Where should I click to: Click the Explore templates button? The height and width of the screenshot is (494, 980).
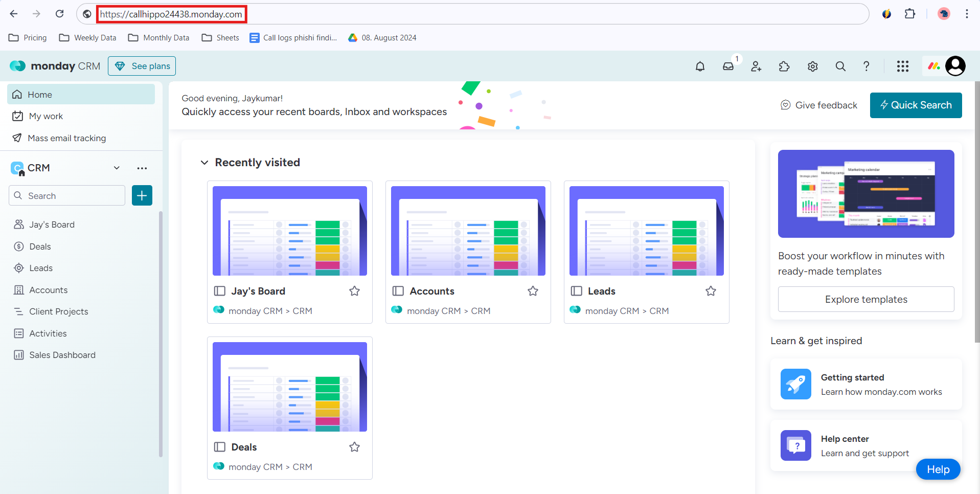coord(866,299)
